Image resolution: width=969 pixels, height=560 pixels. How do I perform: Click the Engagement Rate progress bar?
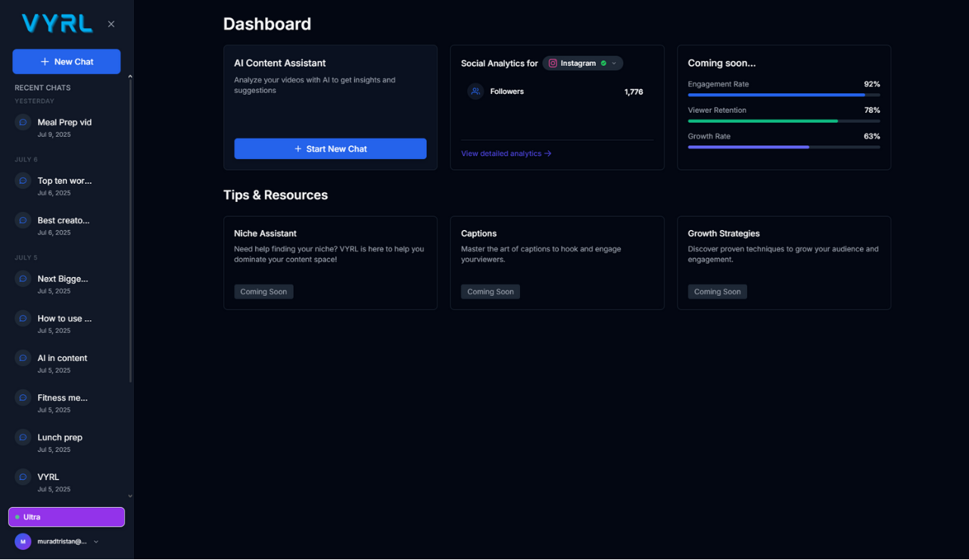[x=784, y=95]
